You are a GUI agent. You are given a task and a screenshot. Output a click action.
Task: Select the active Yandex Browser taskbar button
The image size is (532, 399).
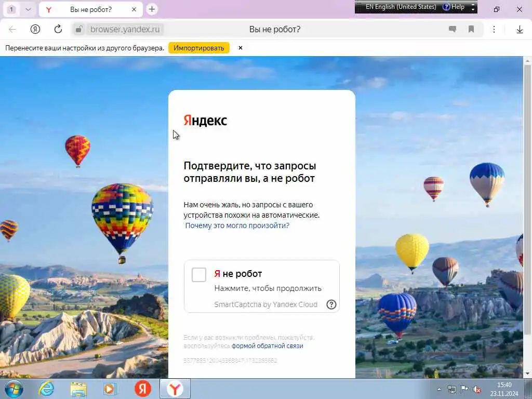point(175,389)
